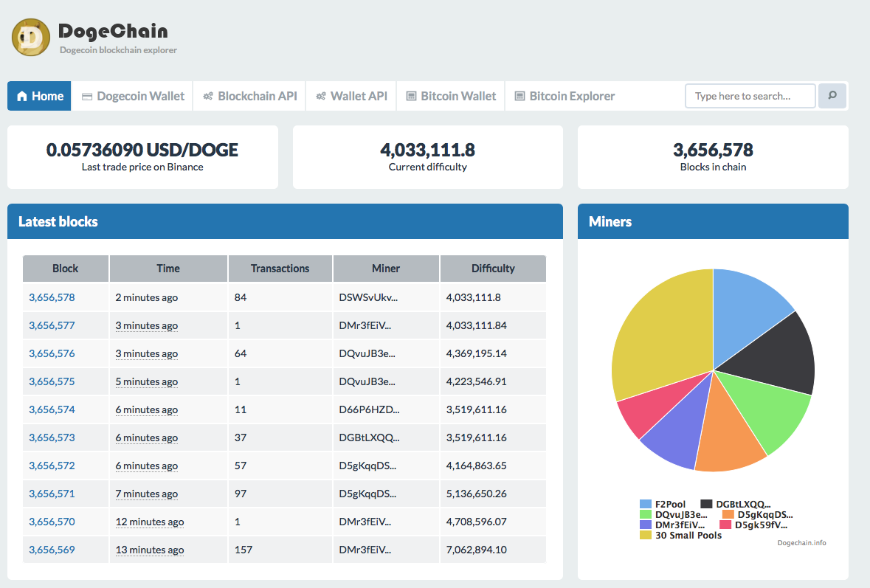This screenshot has height=588, width=870.
Task: Click the pink pie slice
Action: (655, 405)
